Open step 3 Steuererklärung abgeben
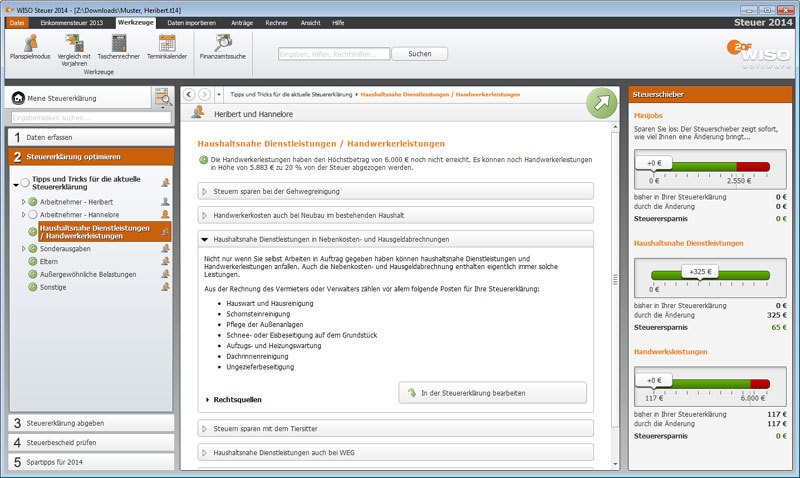Viewport: 800px width, 478px height. 91,423
